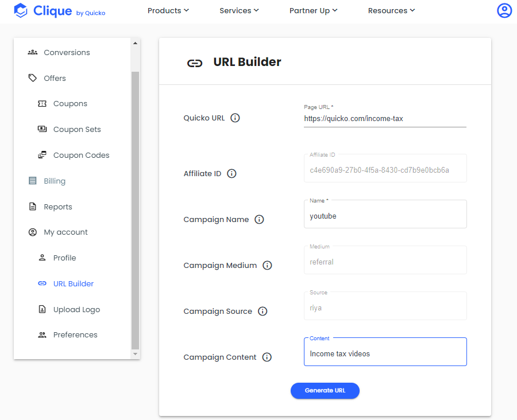Screen dimensions: 517x420
Task: Focus the Page URL input field
Action: [385, 119]
